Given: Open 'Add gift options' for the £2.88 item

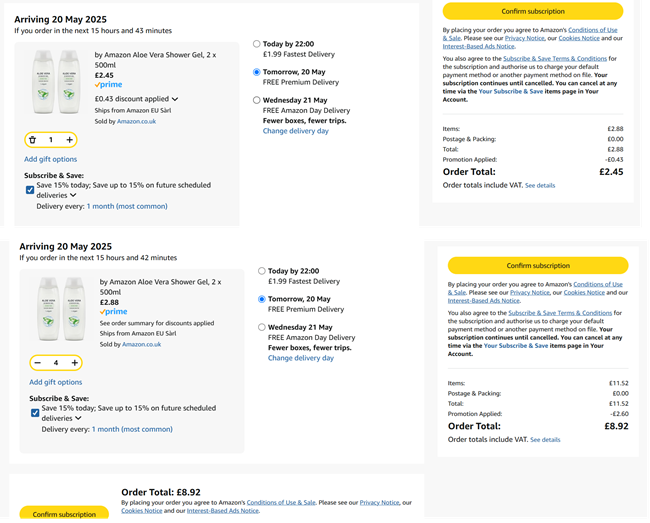Looking at the screenshot, I should (56, 382).
